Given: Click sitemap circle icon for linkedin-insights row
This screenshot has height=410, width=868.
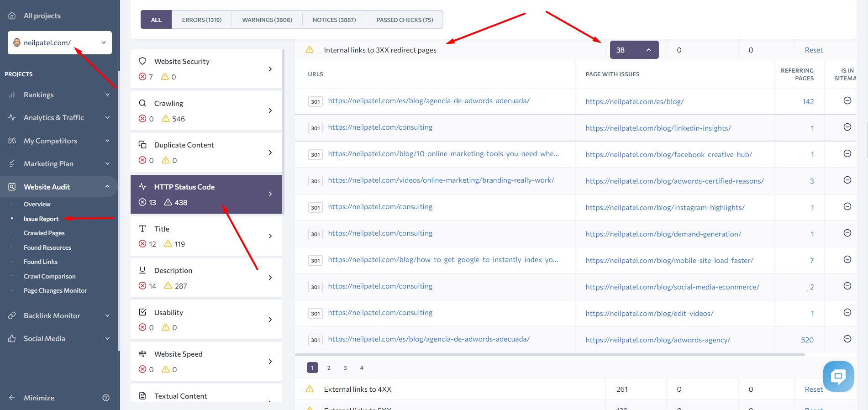Looking at the screenshot, I should pyautogui.click(x=847, y=127).
